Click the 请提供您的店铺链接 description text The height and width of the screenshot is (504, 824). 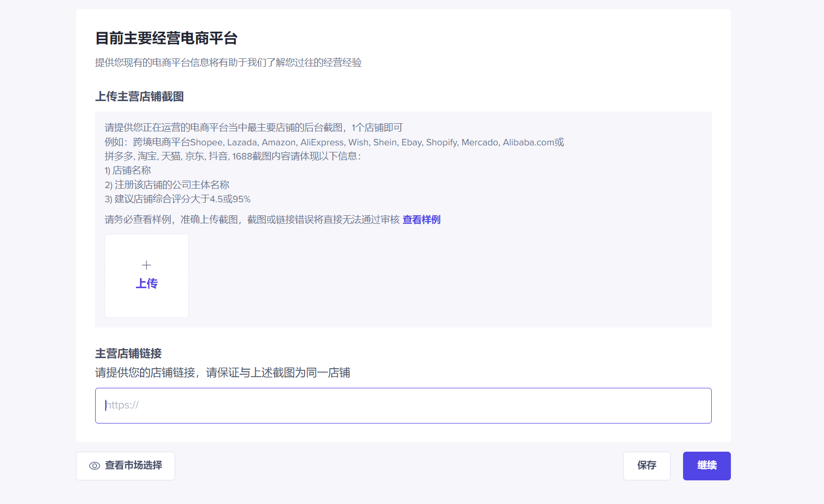(222, 373)
